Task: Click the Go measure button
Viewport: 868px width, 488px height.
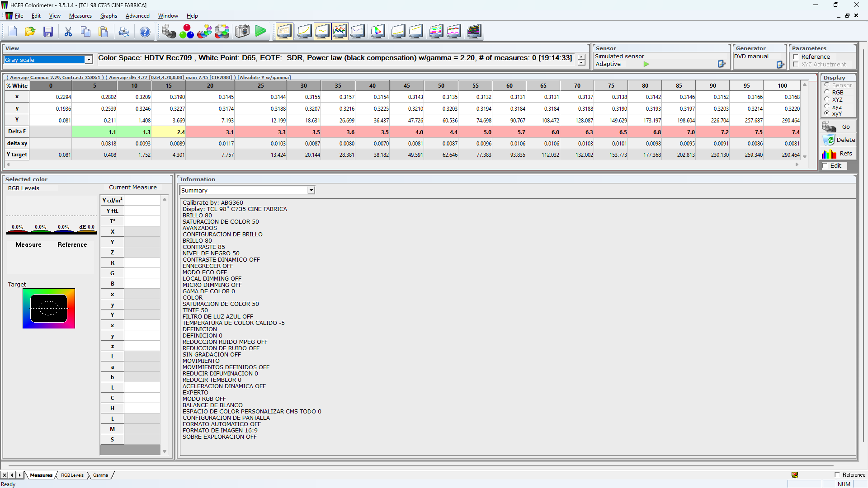Action: click(838, 127)
